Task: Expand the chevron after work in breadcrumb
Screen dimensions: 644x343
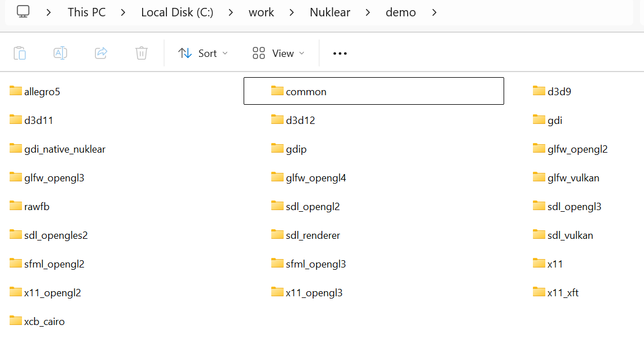Action: coord(292,12)
